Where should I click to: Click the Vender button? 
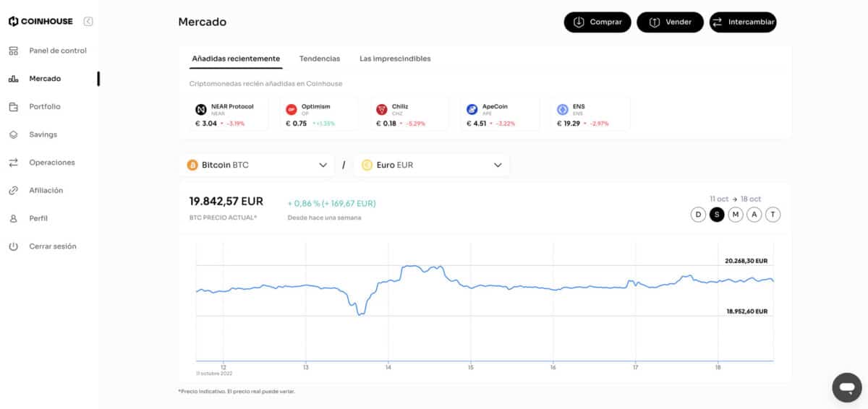pos(670,22)
